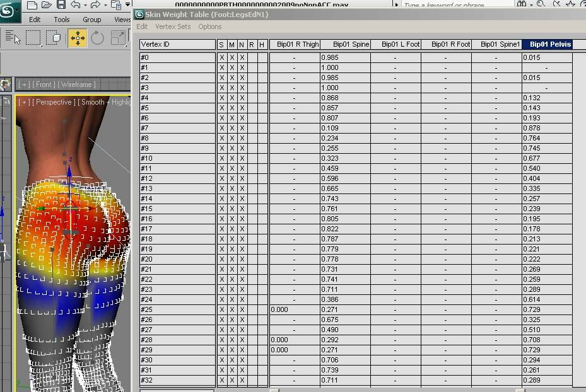Image resolution: width=586 pixels, height=392 pixels.
Task: Click the Bip01 Pelvis weight 0.614 for vertex #24
Action: pyautogui.click(x=547, y=299)
